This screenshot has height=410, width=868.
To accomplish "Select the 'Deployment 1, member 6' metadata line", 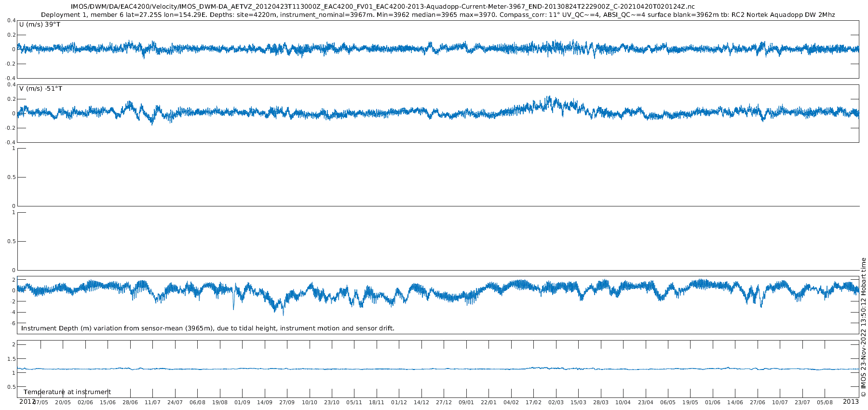I will click(438, 15).
